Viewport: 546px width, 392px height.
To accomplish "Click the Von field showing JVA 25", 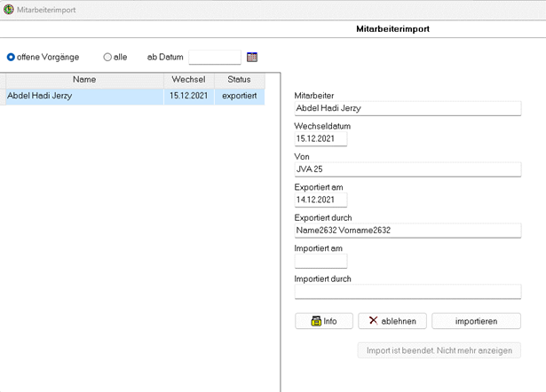I will tap(408, 169).
